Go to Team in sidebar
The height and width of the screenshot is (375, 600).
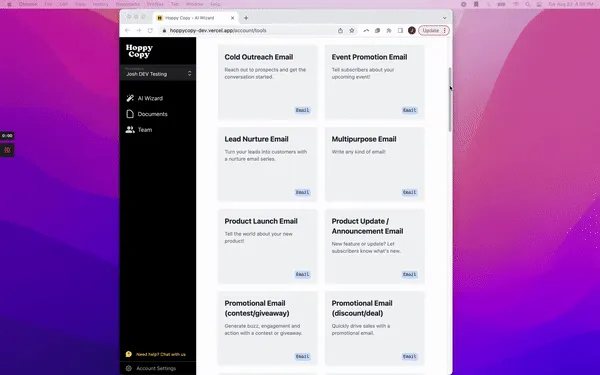click(145, 130)
